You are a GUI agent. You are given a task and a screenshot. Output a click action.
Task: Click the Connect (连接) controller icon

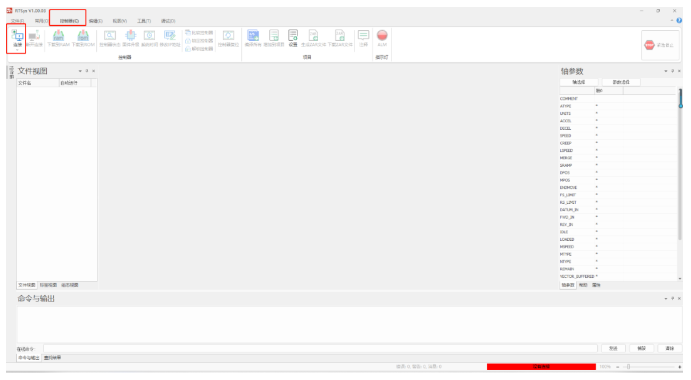tap(18, 37)
